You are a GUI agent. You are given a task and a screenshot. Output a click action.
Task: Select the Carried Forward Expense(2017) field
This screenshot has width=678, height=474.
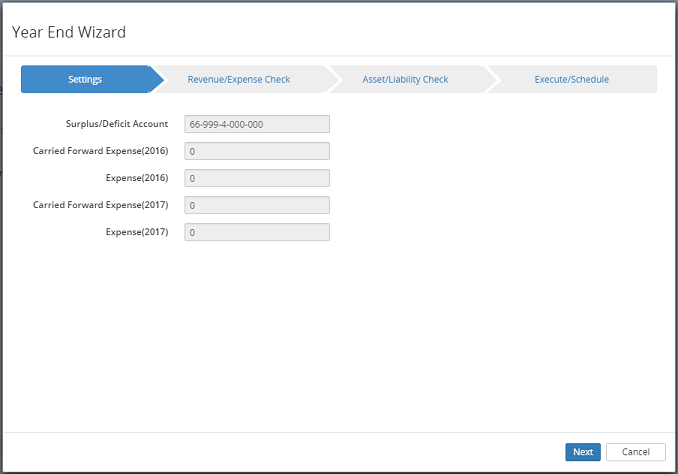click(257, 205)
